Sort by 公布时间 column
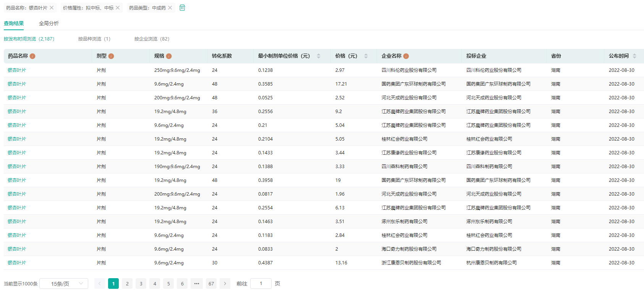The image size is (644, 290). [x=634, y=56]
